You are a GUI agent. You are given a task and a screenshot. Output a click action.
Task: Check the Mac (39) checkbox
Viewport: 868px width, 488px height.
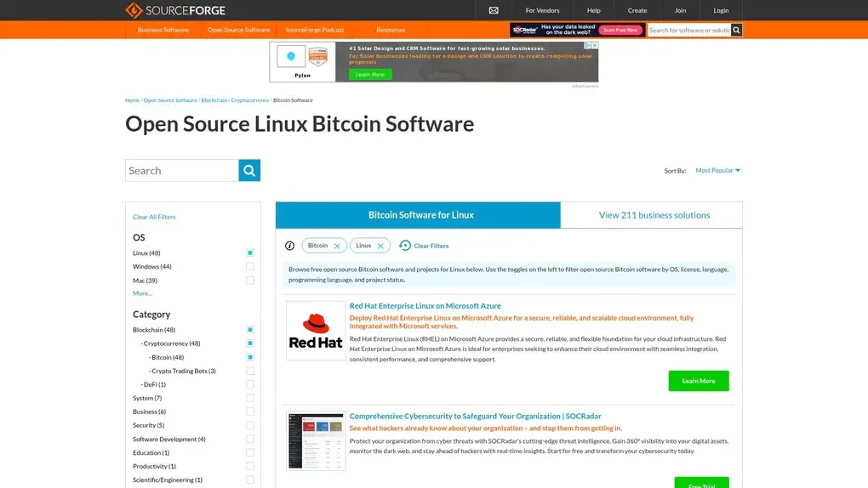click(250, 281)
